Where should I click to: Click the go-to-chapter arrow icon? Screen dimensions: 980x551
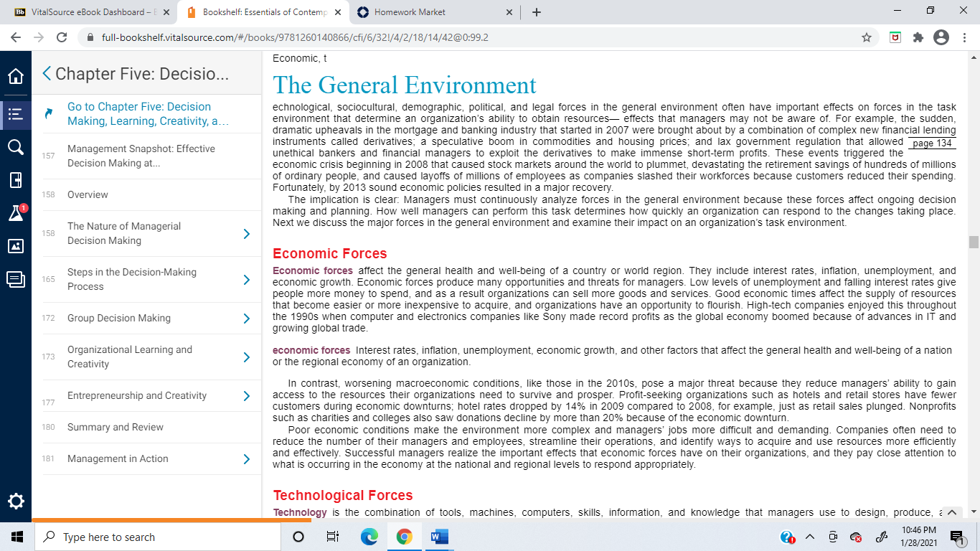click(49, 113)
